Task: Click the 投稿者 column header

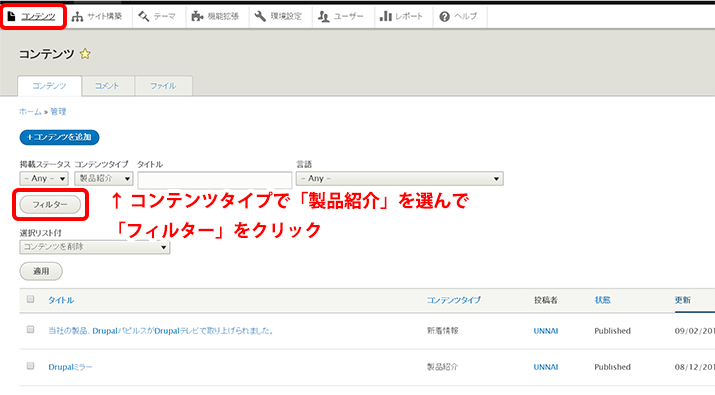Action: tap(546, 300)
